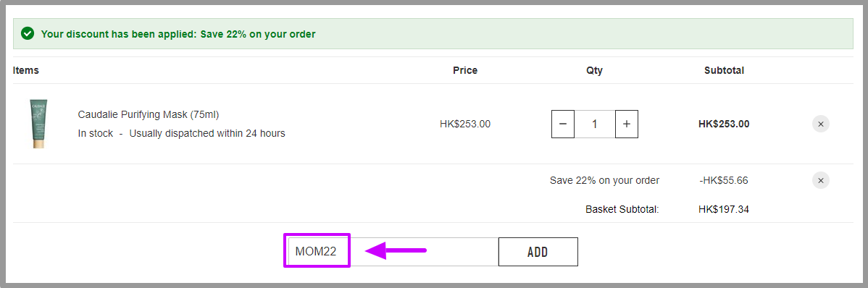Click the Subtotal column header
The image size is (868, 288).
pyautogui.click(x=724, y=71)
